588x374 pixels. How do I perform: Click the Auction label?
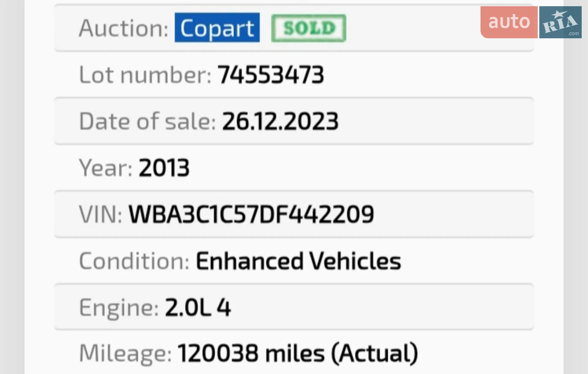click(x=124, y=28)
